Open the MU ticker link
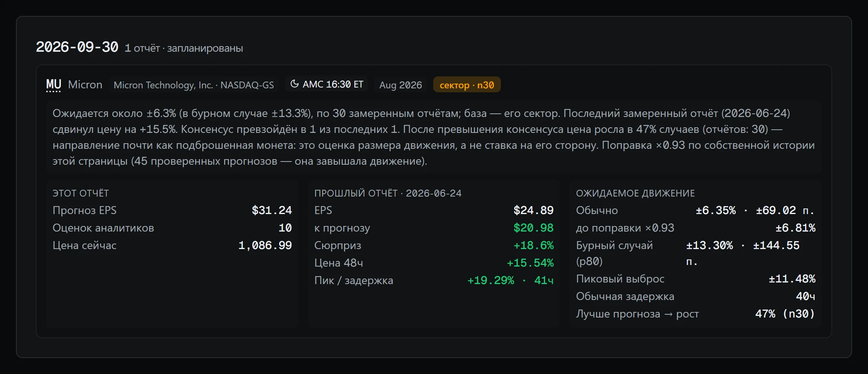 (x=53, y=85)
